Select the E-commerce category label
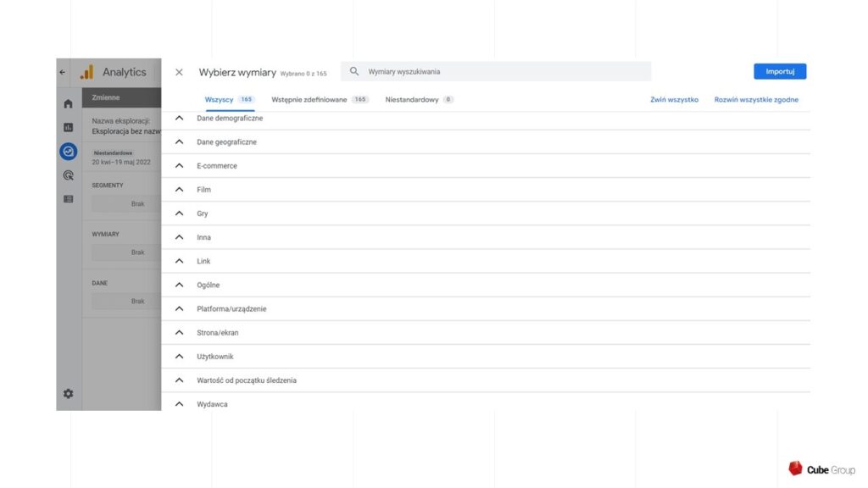Screen dimensions: 868x488 216,166
